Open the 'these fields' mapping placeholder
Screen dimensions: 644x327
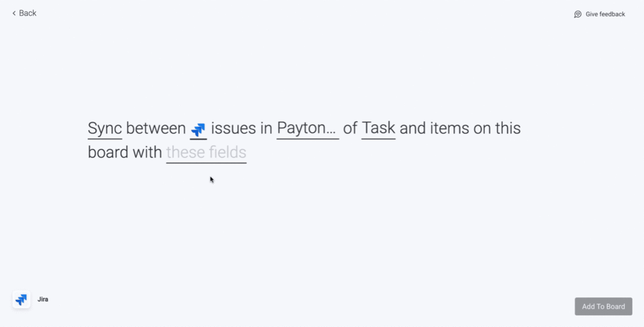[206, 152]
